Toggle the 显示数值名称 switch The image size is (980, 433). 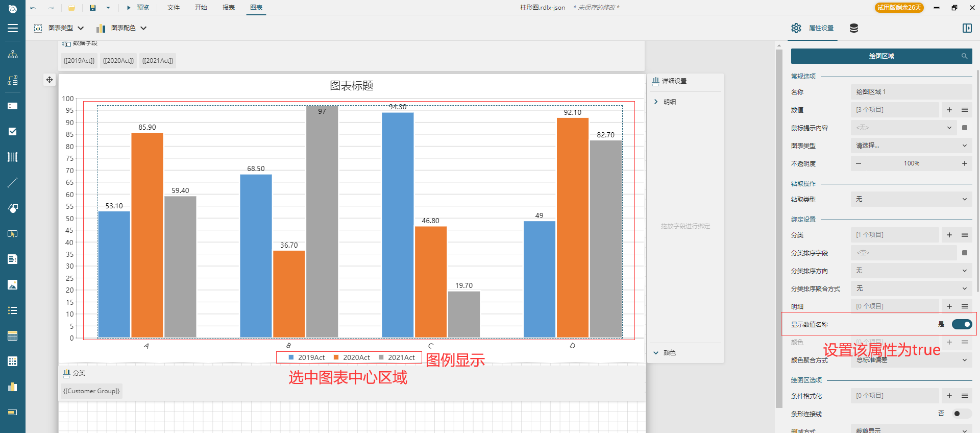tap(962, 324)
